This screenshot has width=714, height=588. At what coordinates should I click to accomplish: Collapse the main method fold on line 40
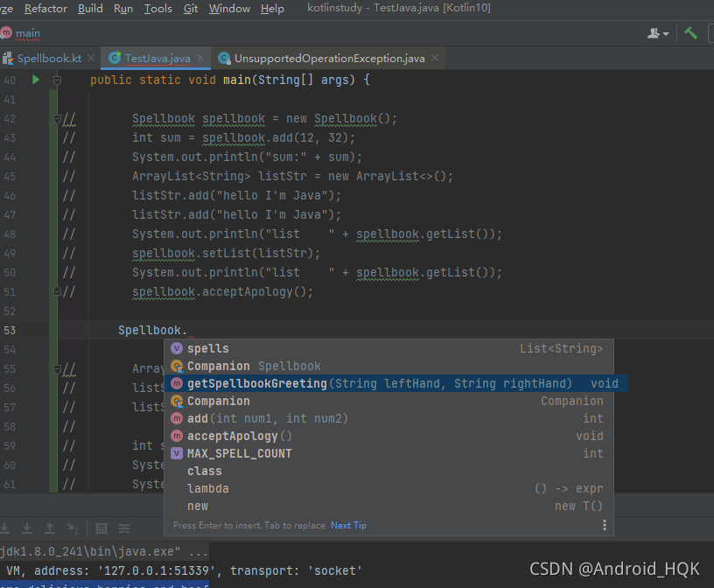point(57,80)
